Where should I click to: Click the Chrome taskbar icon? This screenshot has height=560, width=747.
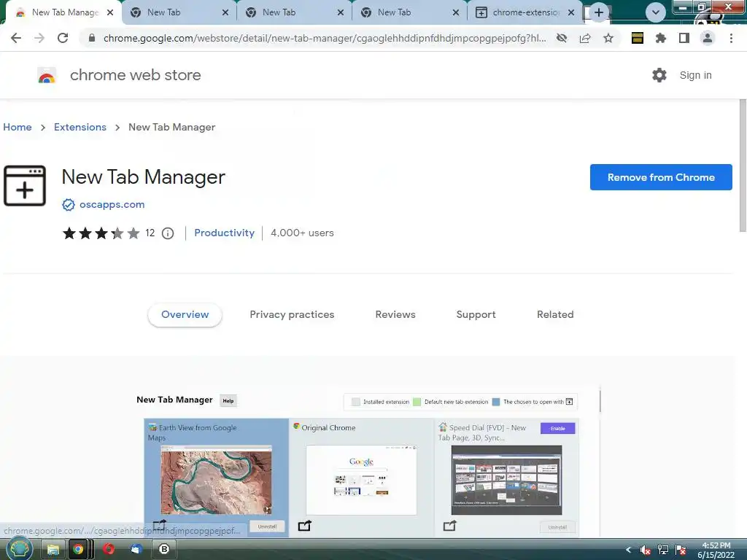click(x=78, y=550)
